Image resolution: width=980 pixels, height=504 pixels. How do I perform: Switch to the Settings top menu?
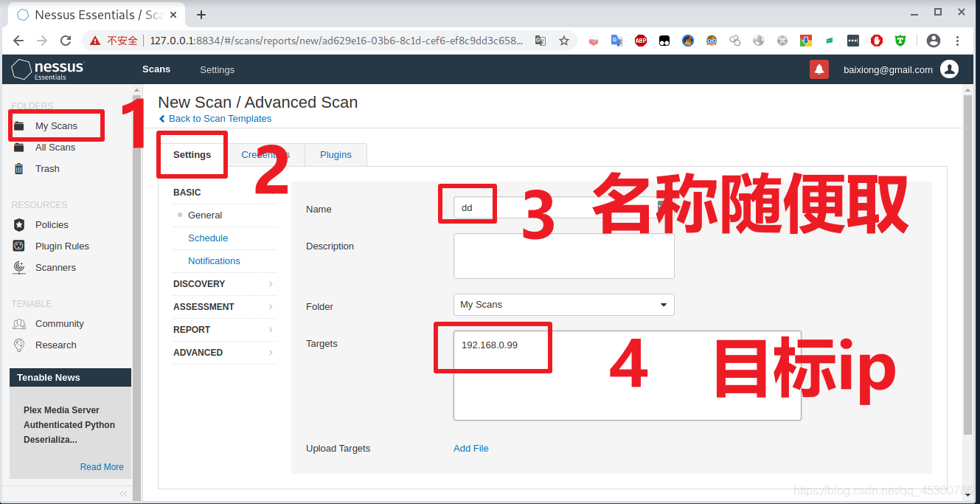217,69
